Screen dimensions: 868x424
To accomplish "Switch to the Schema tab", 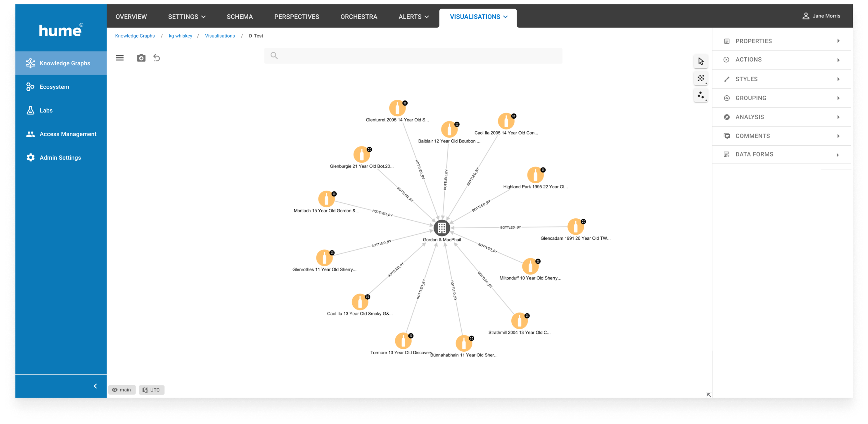I will coord(240,17).
